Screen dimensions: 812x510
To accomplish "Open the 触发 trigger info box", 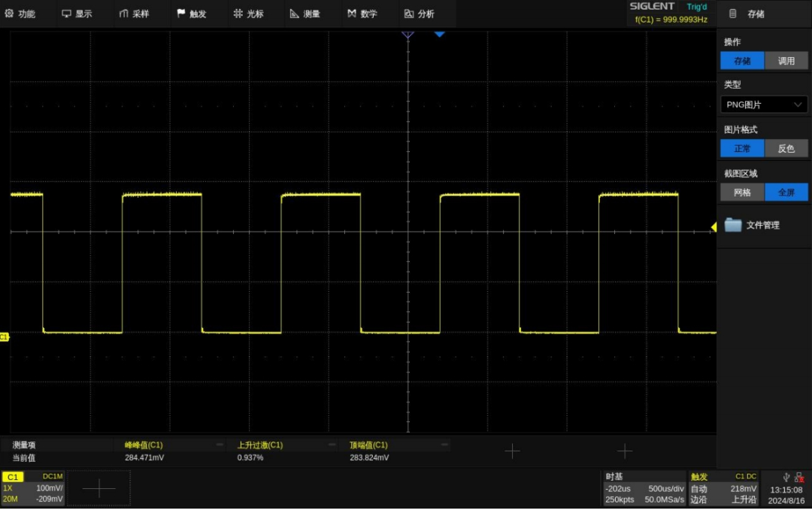I will coord(723,487).
